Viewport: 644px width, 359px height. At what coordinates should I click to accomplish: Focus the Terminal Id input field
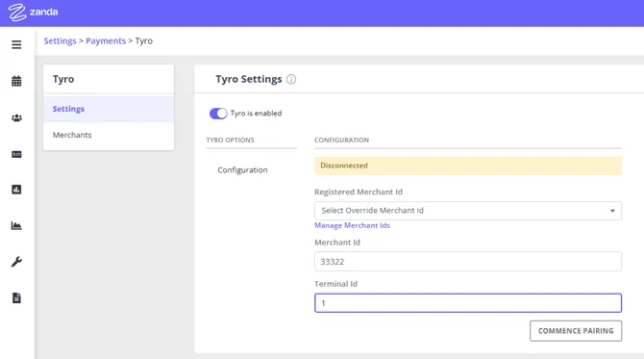[468, 303]
